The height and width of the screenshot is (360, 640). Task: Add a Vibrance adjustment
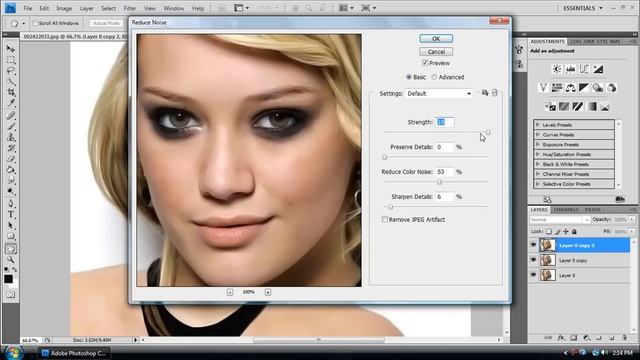coord(543,87)
